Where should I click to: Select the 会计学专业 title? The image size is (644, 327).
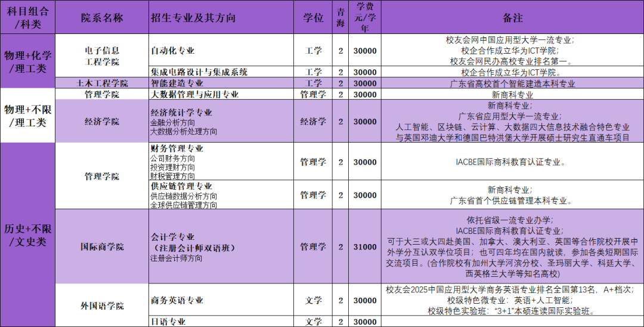pyautogui.click(x=172, y=237)
